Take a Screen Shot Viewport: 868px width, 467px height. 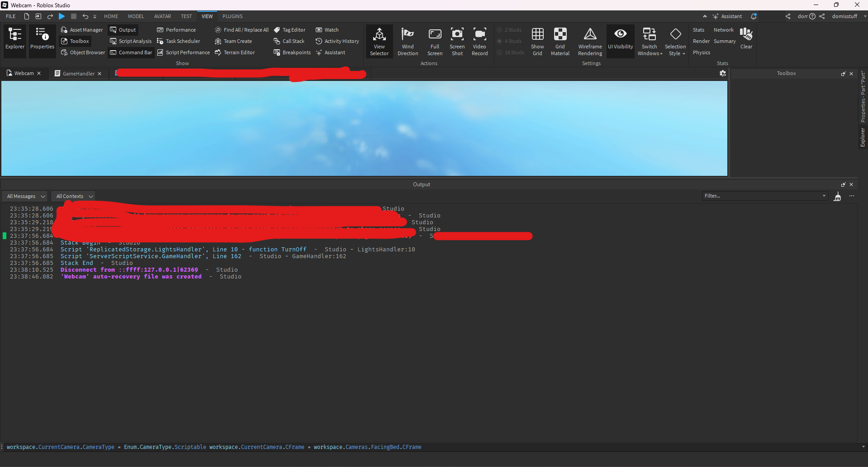point(457,41)
